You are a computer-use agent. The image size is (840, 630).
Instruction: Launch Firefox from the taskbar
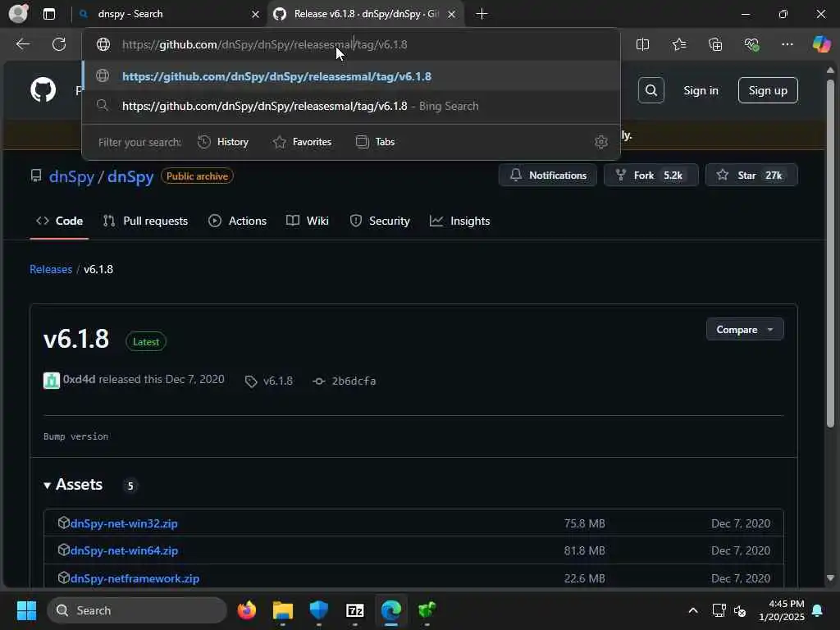click(247, 609)
